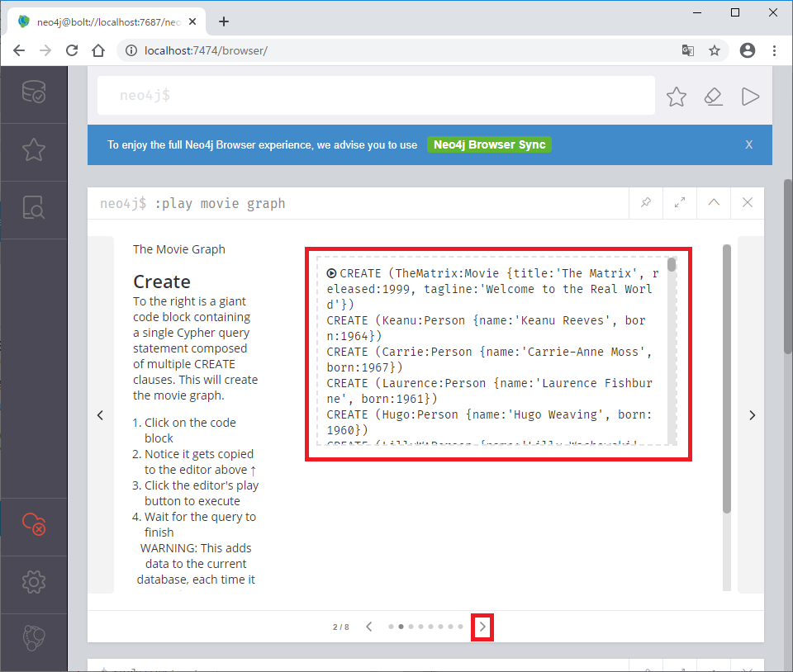Select the third pagination dot
This screenshot has height=672, width=793.
411,627
